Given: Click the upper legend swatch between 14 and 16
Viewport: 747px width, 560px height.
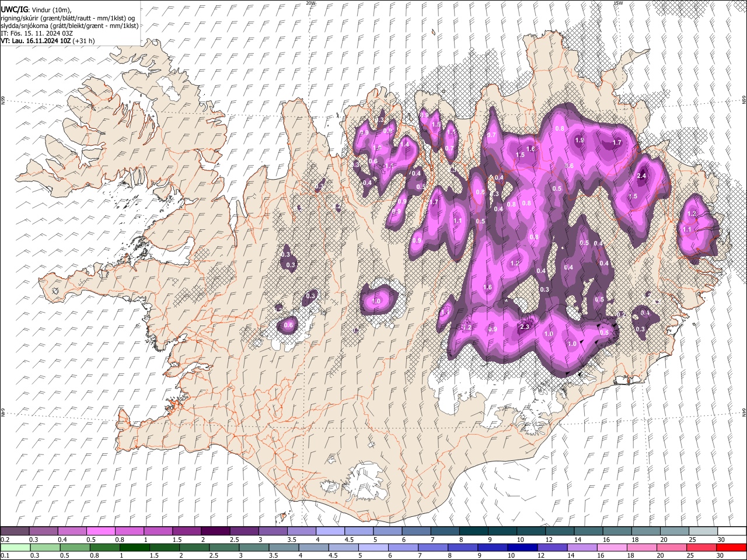Looking at the screenshot, I should pyautogui.click(x=588, y=531).
